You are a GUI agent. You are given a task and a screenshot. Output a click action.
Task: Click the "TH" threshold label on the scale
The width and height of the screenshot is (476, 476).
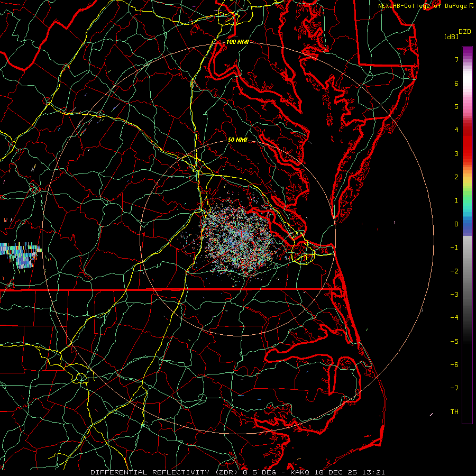454,412
